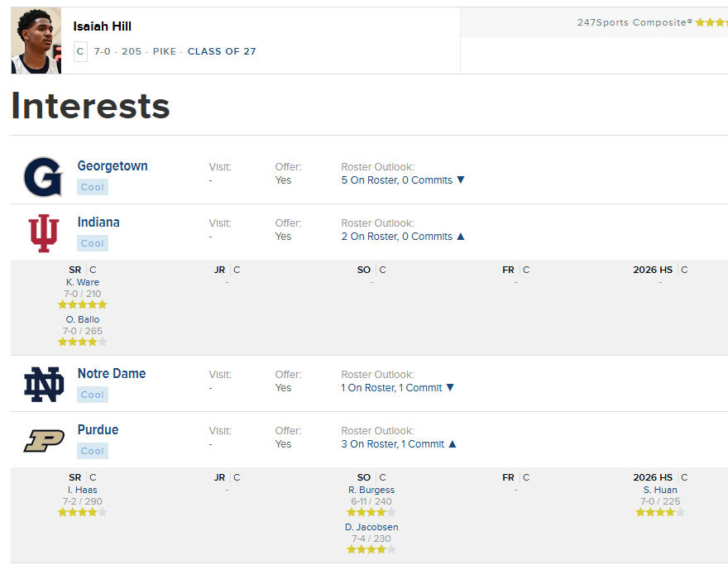Viewport: 728px width, 565px height.
Task: Open the Class of 27 link
Action: 222,51
